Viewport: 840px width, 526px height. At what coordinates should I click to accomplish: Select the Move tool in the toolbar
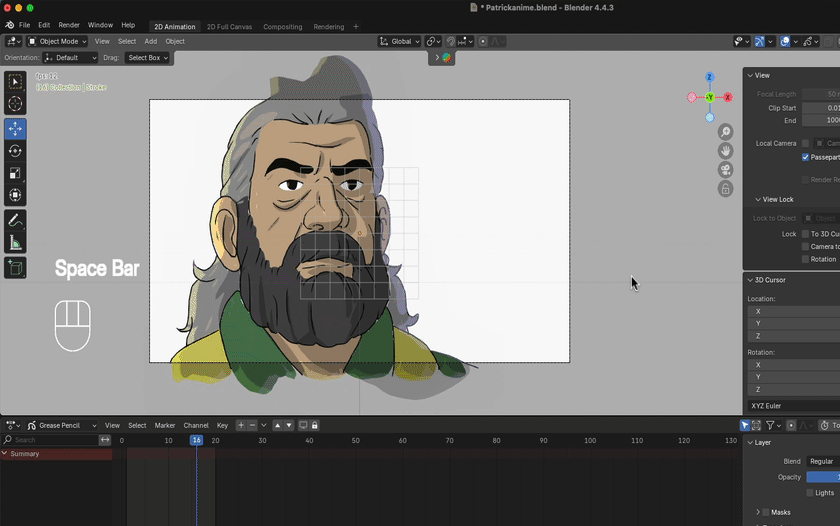coord(15,129)
